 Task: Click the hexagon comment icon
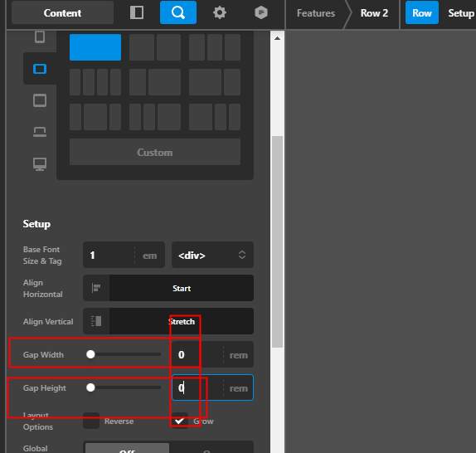pos(261,12)
